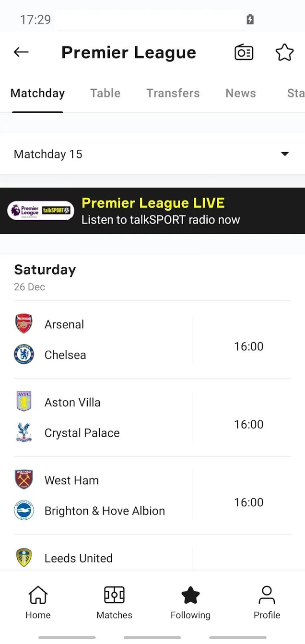
Task: Open the radio icon in header
Action: [244, 52]
